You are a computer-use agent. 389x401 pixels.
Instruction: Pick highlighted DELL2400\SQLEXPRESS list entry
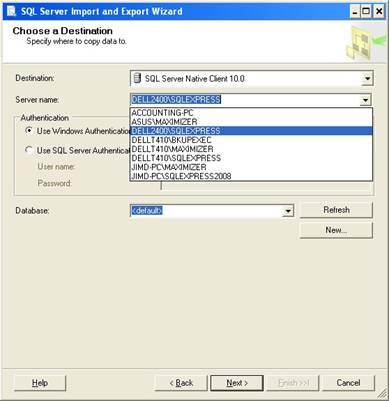pos(251,131)
